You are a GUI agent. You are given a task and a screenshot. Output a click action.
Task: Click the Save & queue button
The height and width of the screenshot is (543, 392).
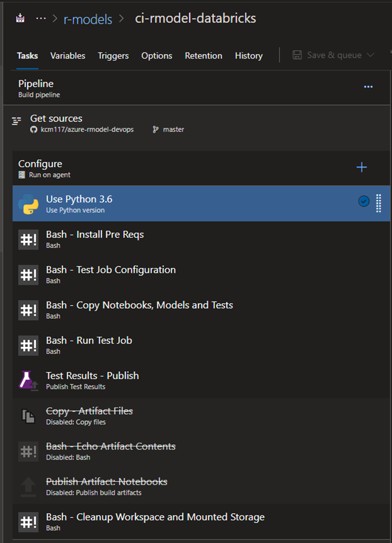point(333,55)
